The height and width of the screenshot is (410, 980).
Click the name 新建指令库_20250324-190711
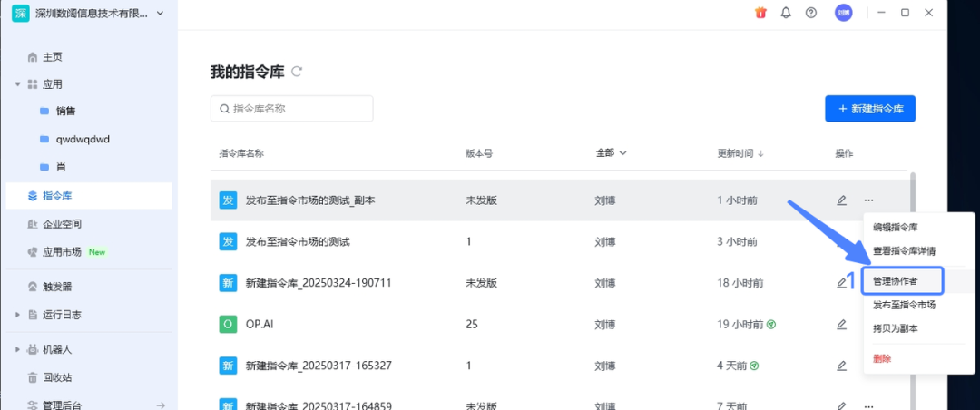[318, 282]
